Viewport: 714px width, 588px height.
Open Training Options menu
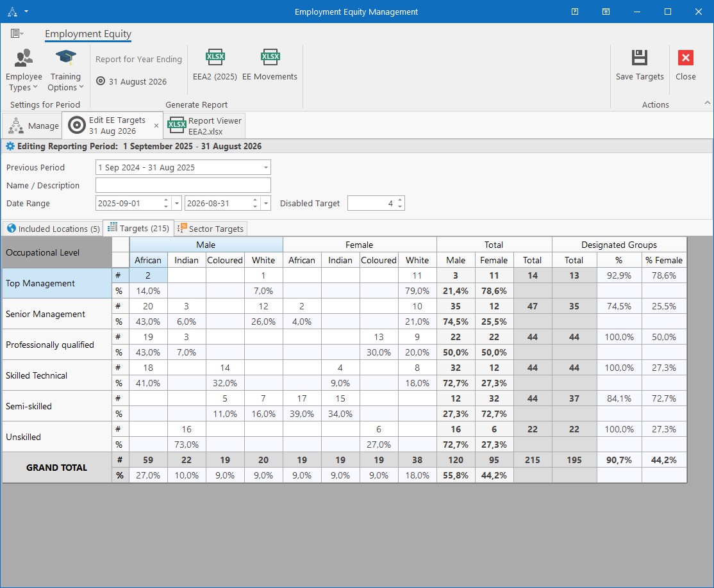[65, 70]
